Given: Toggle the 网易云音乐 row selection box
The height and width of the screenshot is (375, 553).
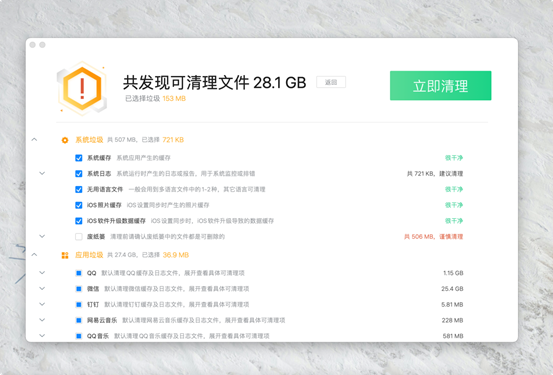Looking at the screenshot, I should [79, 320].
